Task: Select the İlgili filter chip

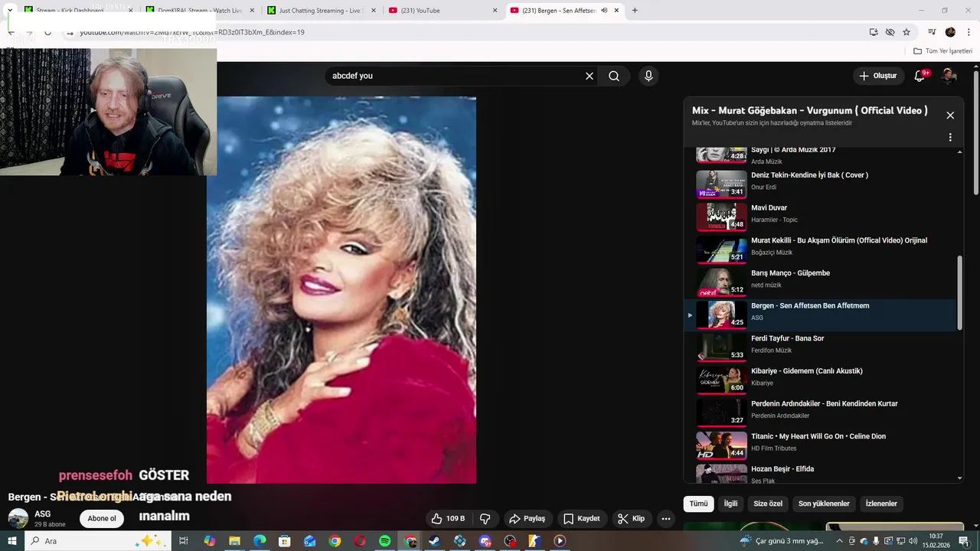Action: [x=731, y=504]
